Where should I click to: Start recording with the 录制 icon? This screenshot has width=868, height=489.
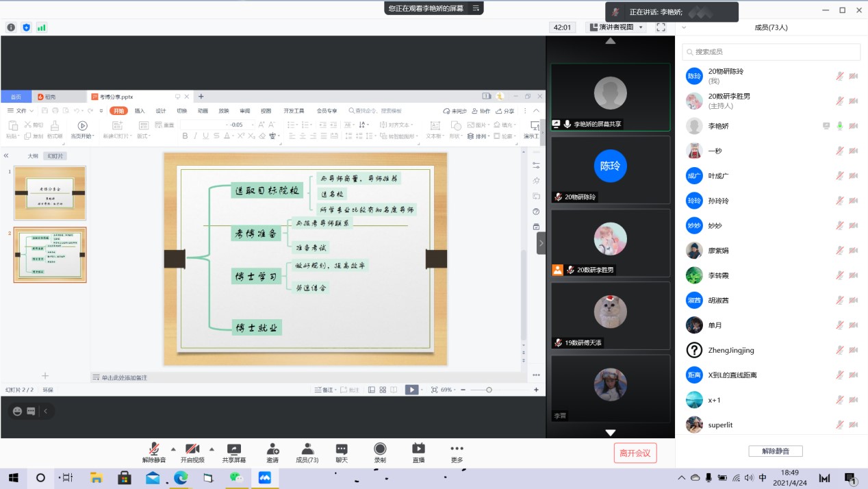click(380, 453)
